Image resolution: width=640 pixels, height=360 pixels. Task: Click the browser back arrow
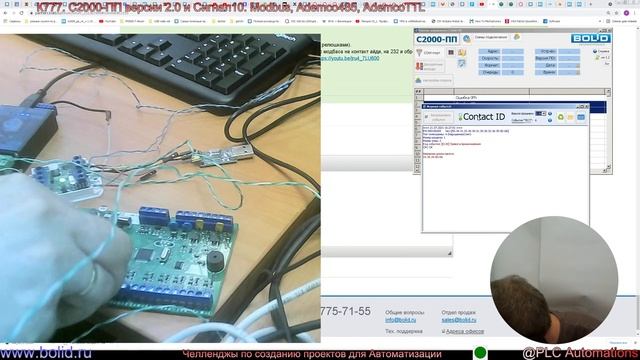[5, 13]
